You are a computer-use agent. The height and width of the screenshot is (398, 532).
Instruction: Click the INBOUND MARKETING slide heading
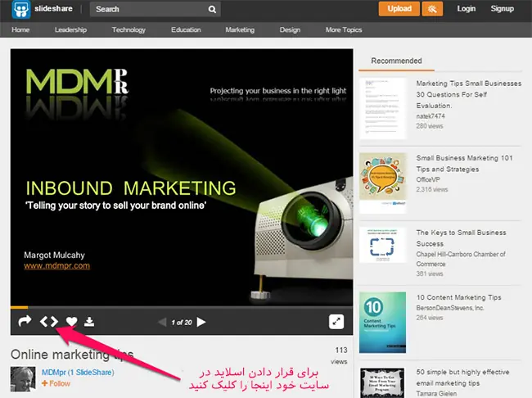tap(131, 188)
